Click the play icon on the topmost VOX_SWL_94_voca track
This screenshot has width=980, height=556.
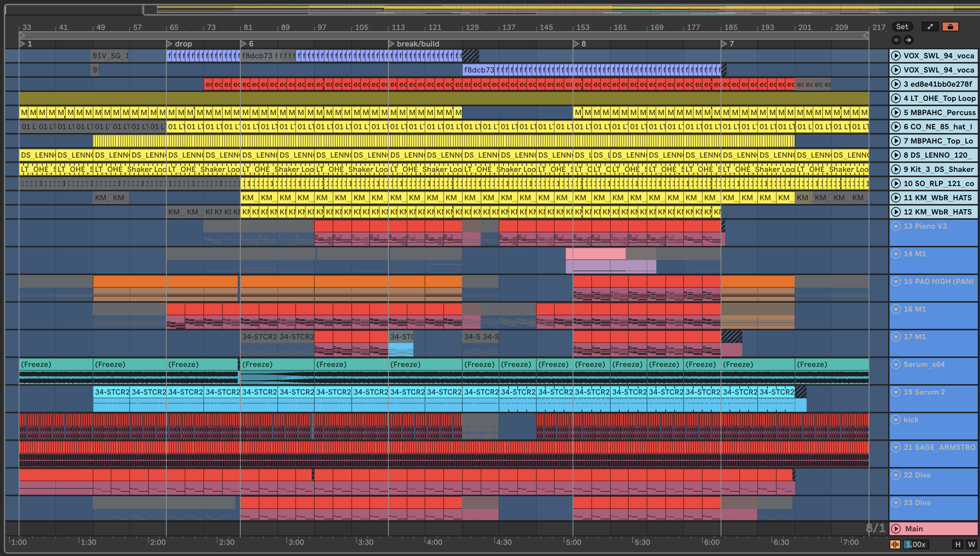(x=895, y=56)
